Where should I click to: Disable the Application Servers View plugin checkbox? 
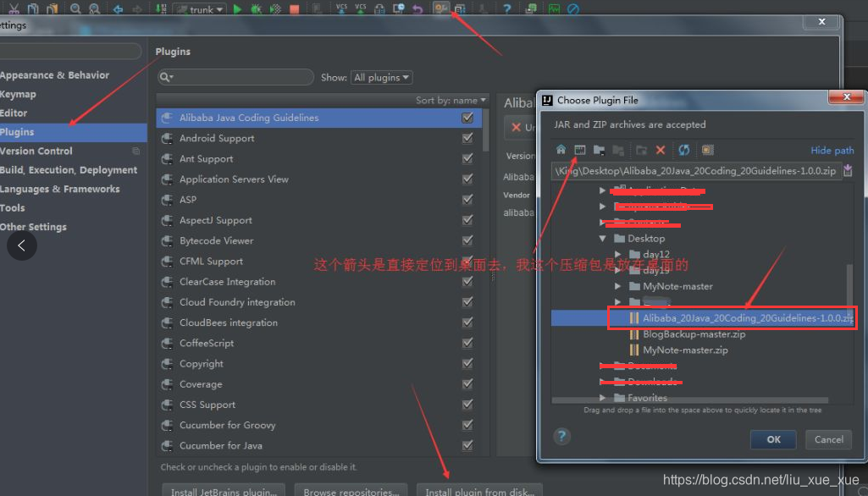coord(467,179)
